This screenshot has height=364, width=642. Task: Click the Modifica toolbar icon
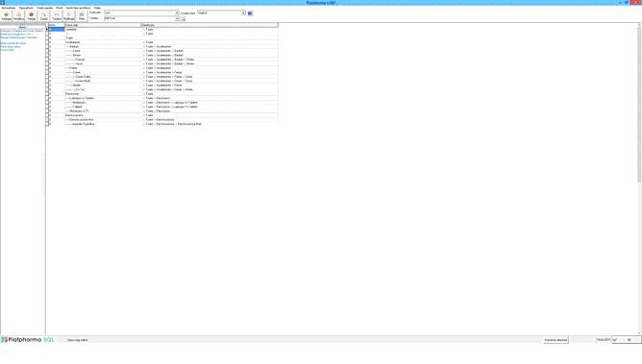[x=18, y=16]
